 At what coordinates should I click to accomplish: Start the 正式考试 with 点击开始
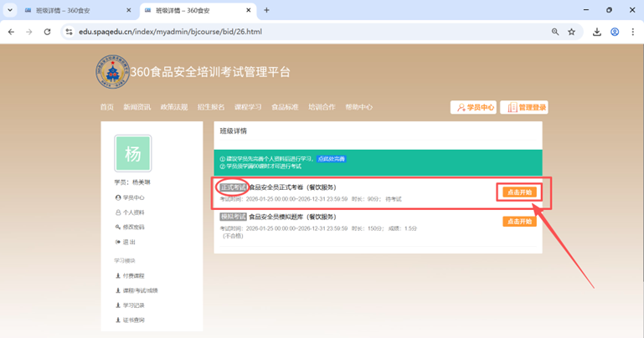(519, 192)
